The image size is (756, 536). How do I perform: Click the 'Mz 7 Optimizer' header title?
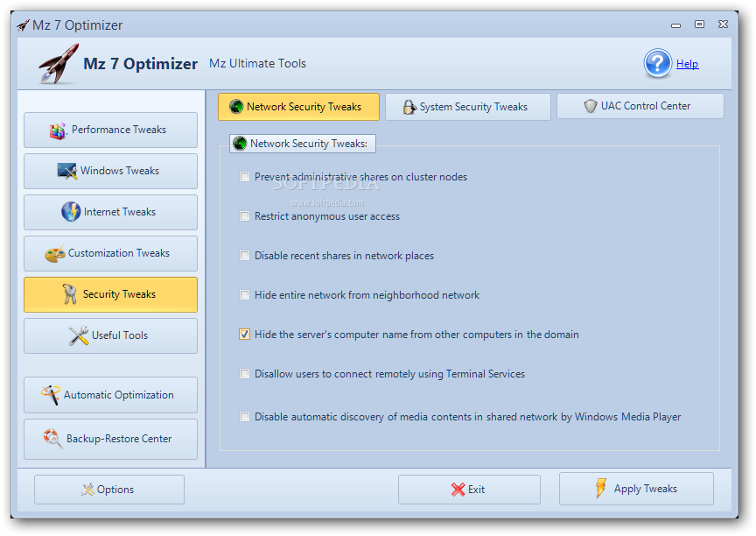tap(140, 64)
